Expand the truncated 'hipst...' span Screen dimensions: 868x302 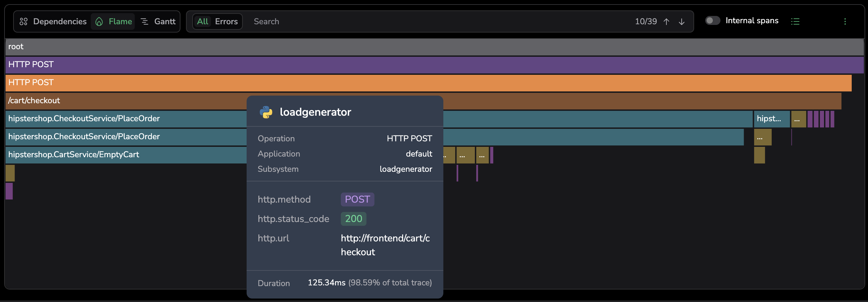[x=771, y=119]
